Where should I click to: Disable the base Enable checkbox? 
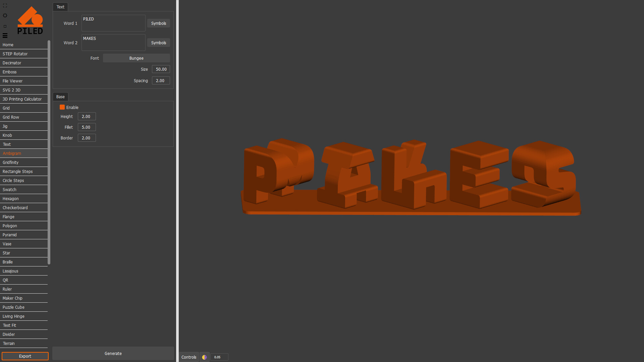[62, 107]
